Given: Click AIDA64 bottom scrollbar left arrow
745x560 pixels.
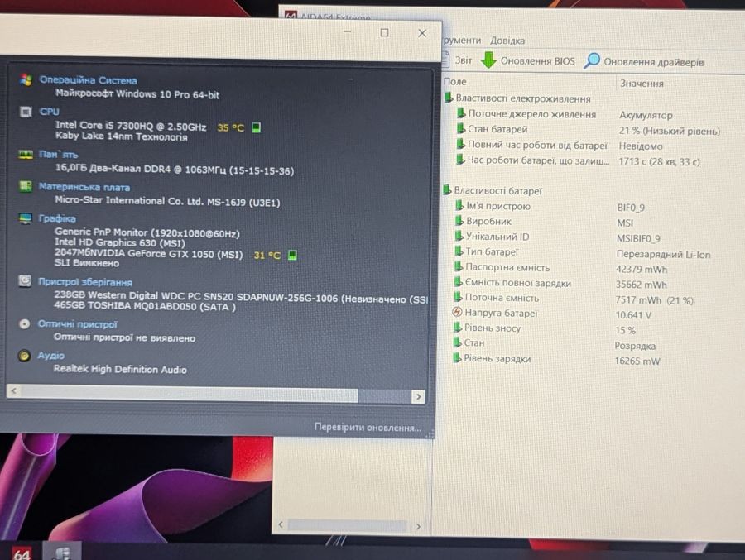Looking at the screenshot, I should [281, 524].
